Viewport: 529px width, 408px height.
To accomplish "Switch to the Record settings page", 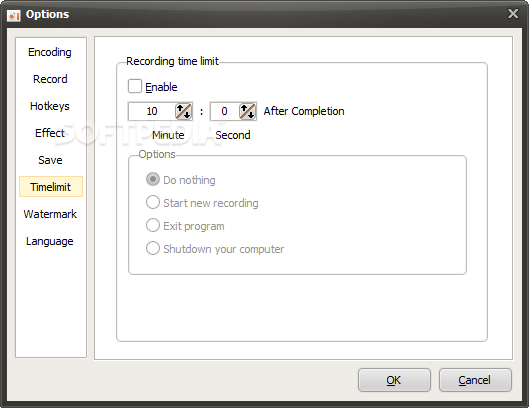I will [50, 79].
